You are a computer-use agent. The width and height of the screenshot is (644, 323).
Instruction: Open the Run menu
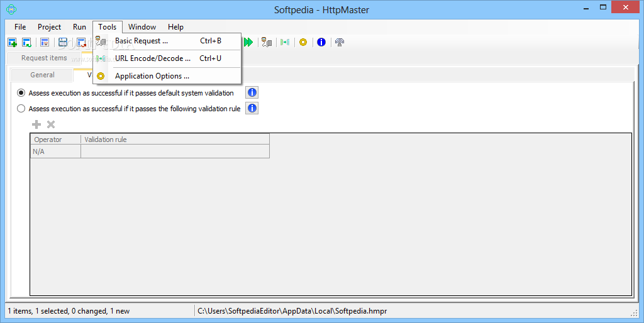pos(79,27)
